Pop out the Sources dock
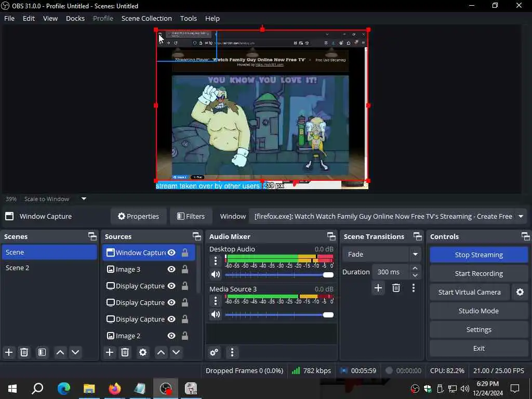 click(x=197, y=236)
